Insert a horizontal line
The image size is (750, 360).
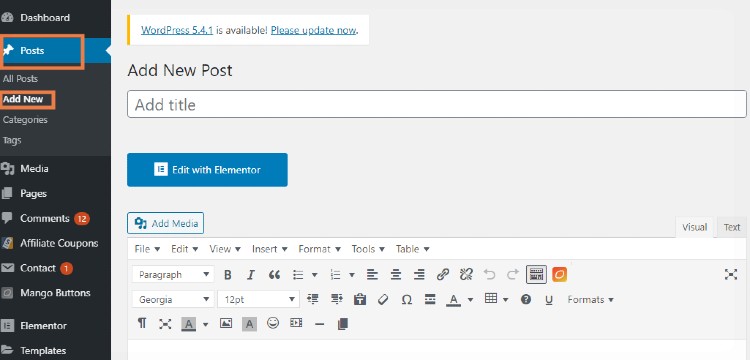click(x=320, y=324)
